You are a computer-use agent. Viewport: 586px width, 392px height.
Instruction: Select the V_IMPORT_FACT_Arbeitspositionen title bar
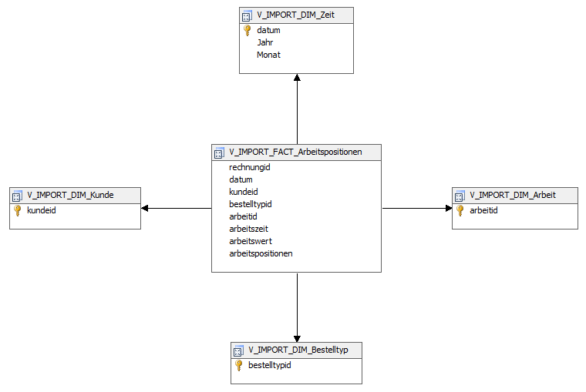coord(295,152)
